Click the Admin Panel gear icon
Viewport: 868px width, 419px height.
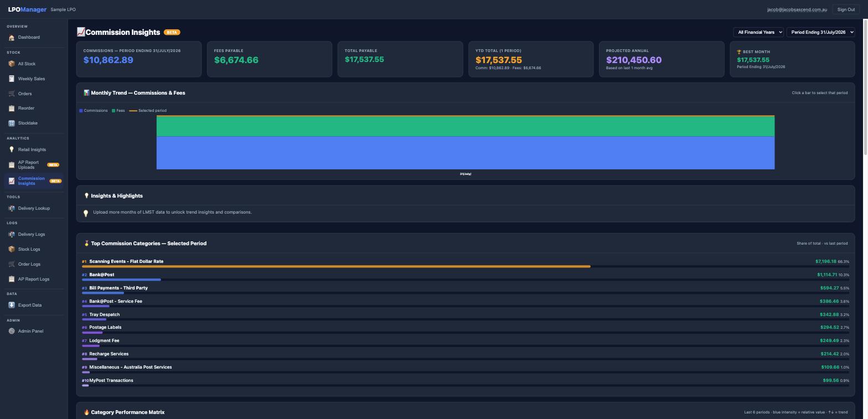12,331
